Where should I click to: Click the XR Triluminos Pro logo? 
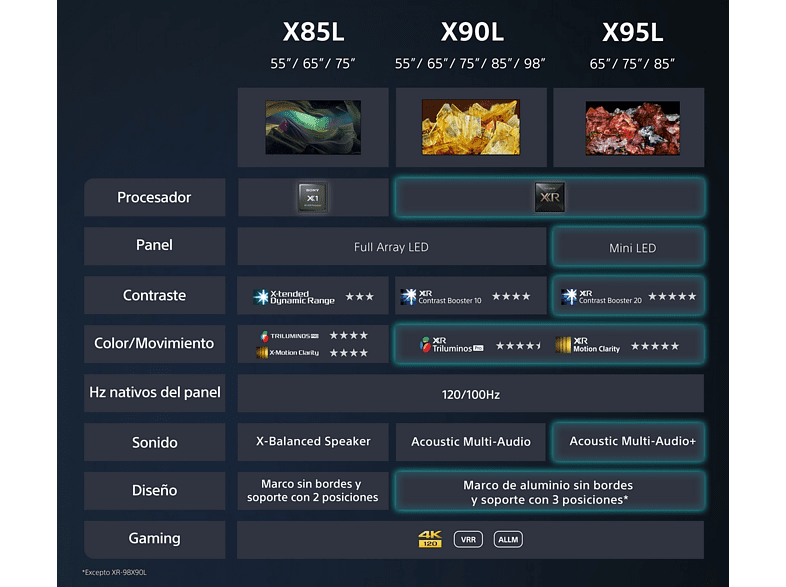[x=452, y=345]
